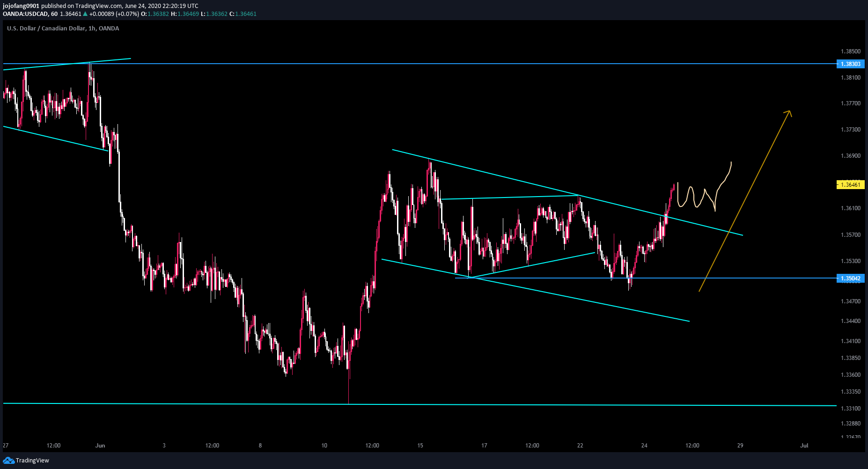
Task: Click the high price value H:1.36469
Action: 185,14
